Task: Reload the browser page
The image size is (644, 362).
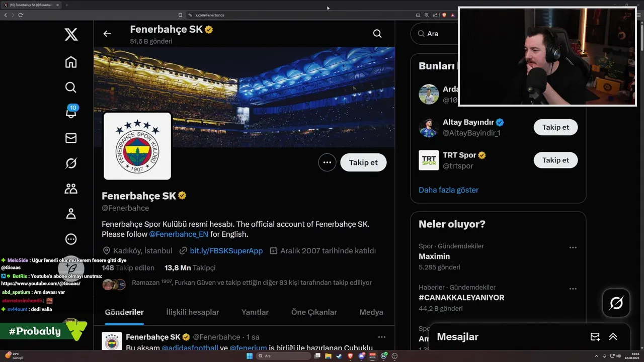Action: coord(20,15)
